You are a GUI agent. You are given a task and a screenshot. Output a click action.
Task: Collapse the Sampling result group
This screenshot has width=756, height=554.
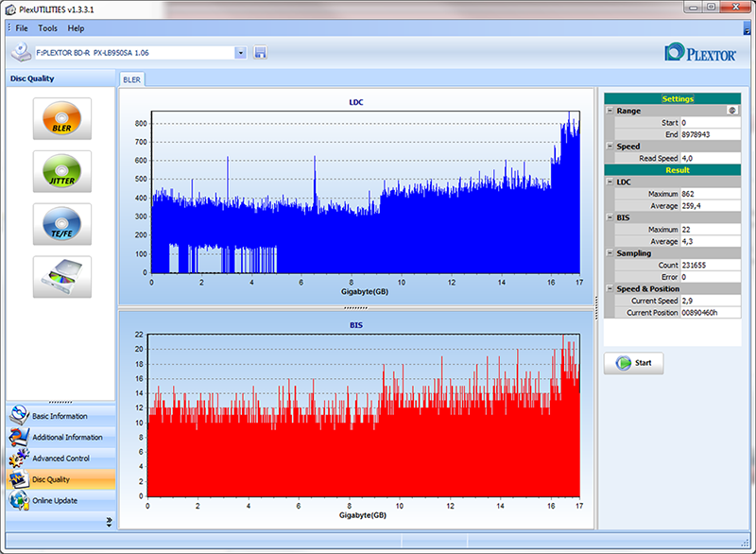click(610, 253)
